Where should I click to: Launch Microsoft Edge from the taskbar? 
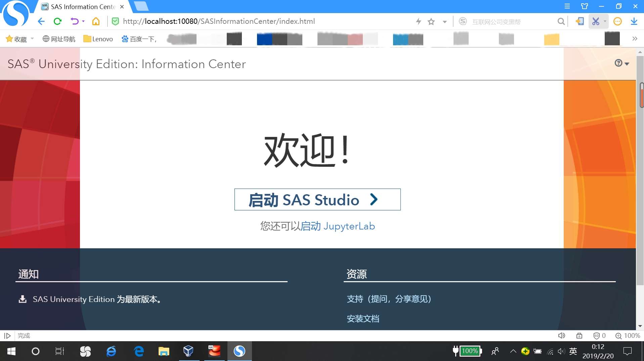[x=139, y=351]
